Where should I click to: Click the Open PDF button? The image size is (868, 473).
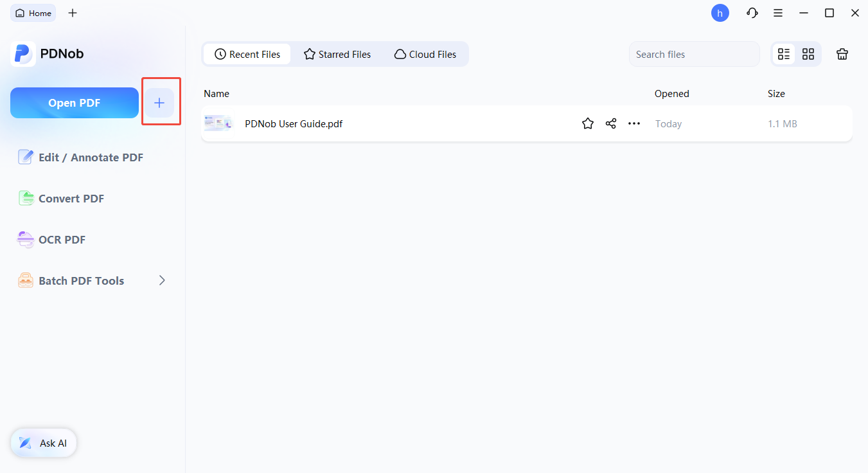click(74, 102)
